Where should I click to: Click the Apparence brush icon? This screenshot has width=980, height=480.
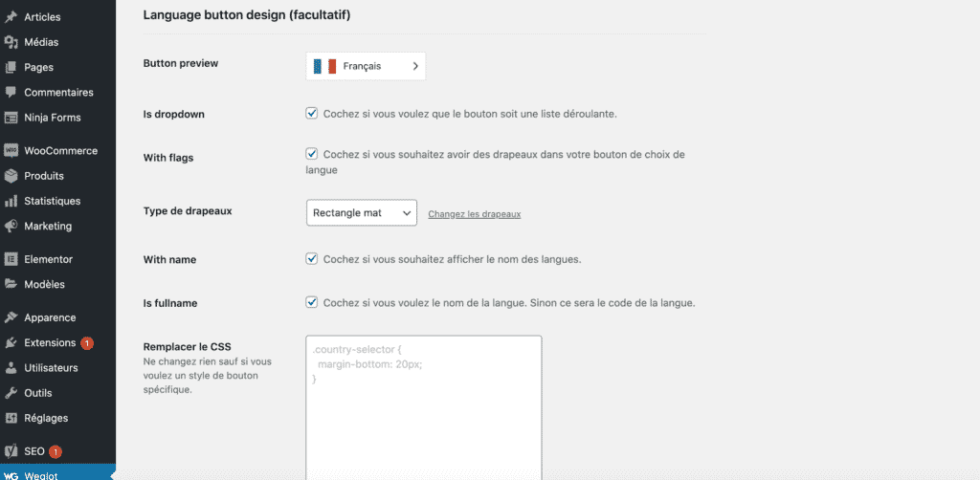(x=11, y=317)
